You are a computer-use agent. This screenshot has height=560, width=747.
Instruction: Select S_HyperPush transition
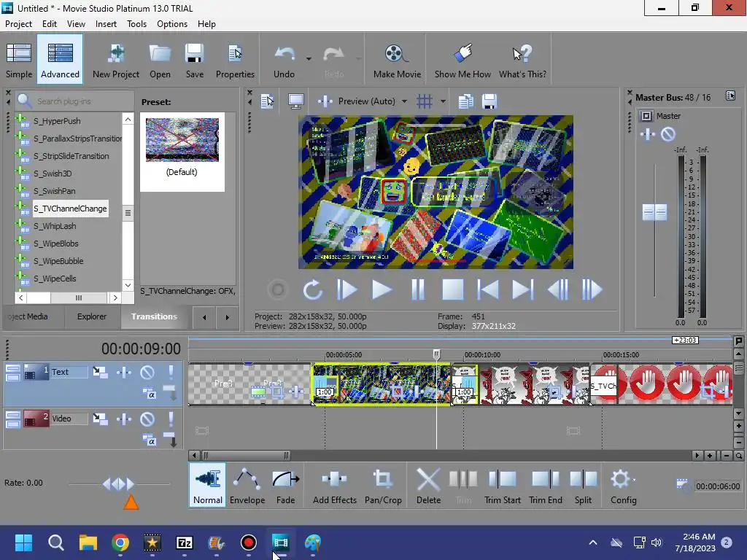point(57,121)
